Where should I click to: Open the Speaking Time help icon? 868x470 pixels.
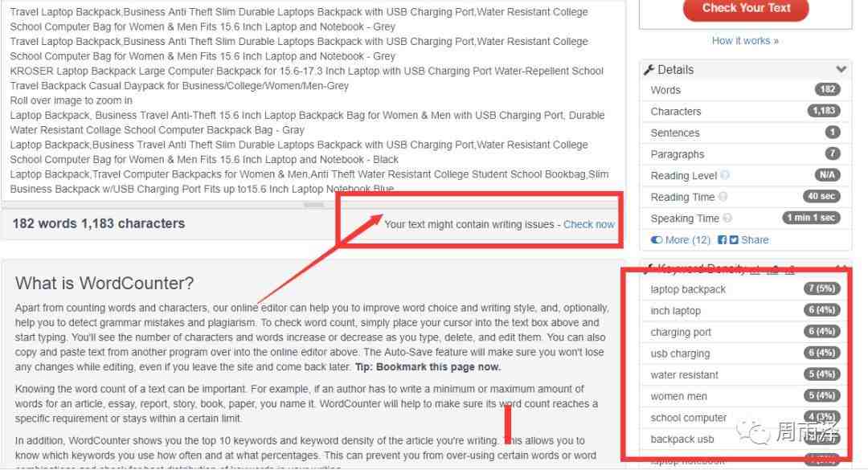click(727, 218)
